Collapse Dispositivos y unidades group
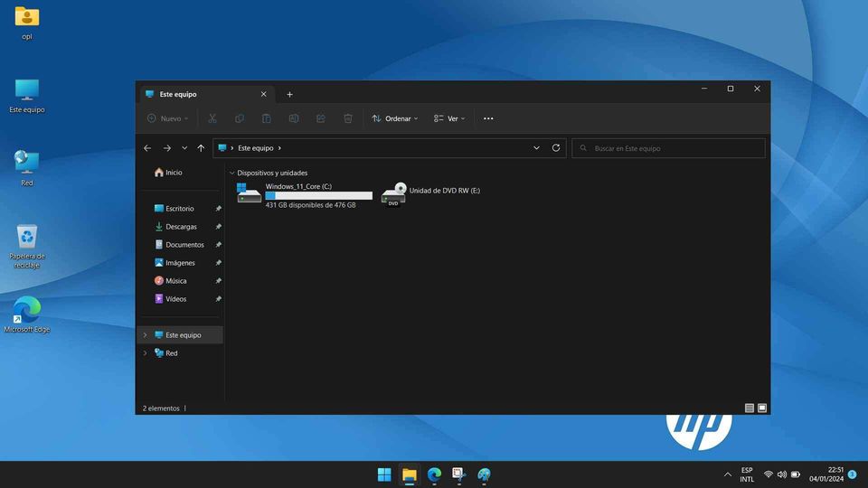 pos(232,174)
